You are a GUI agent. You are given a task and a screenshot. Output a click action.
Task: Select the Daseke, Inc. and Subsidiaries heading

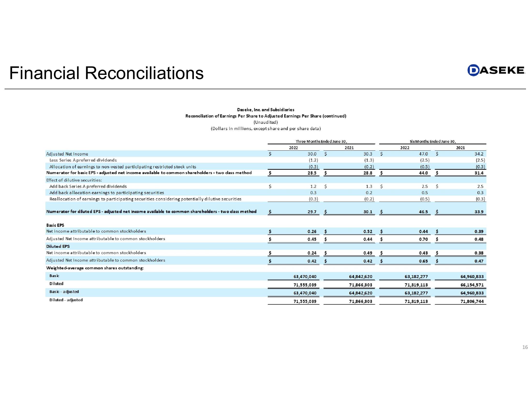click(x=266, y=110)
